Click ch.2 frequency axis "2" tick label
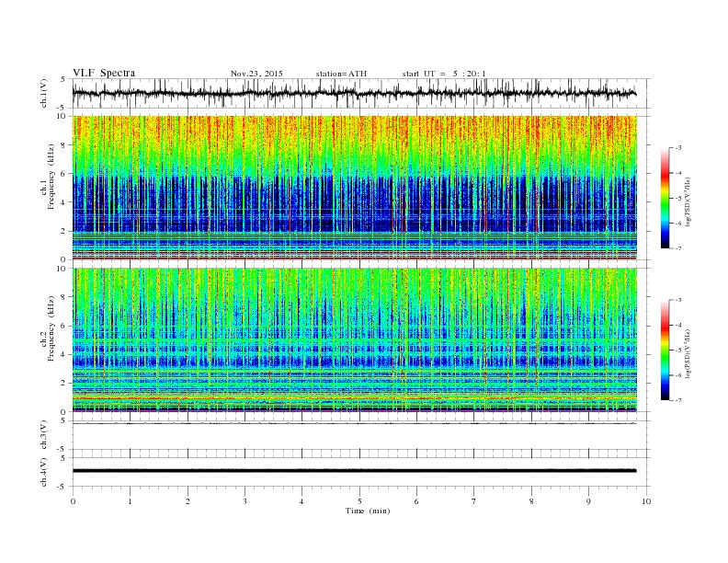 [x=64, y=384]
